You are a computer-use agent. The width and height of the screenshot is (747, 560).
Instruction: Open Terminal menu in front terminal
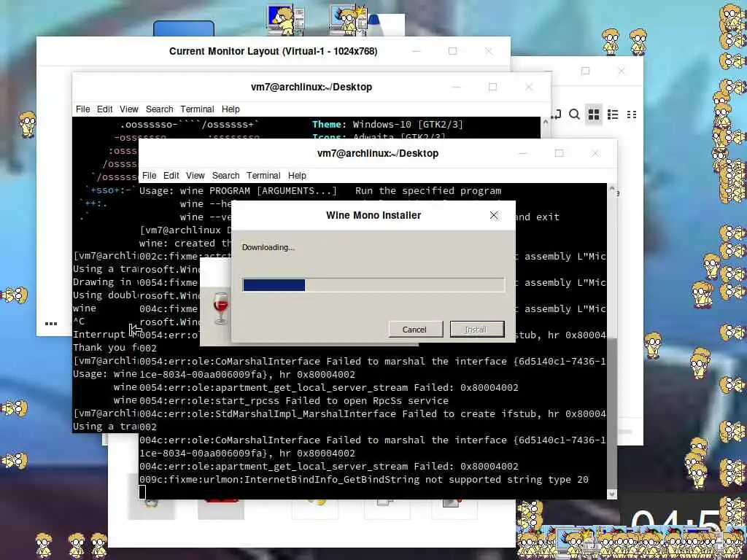263,175
